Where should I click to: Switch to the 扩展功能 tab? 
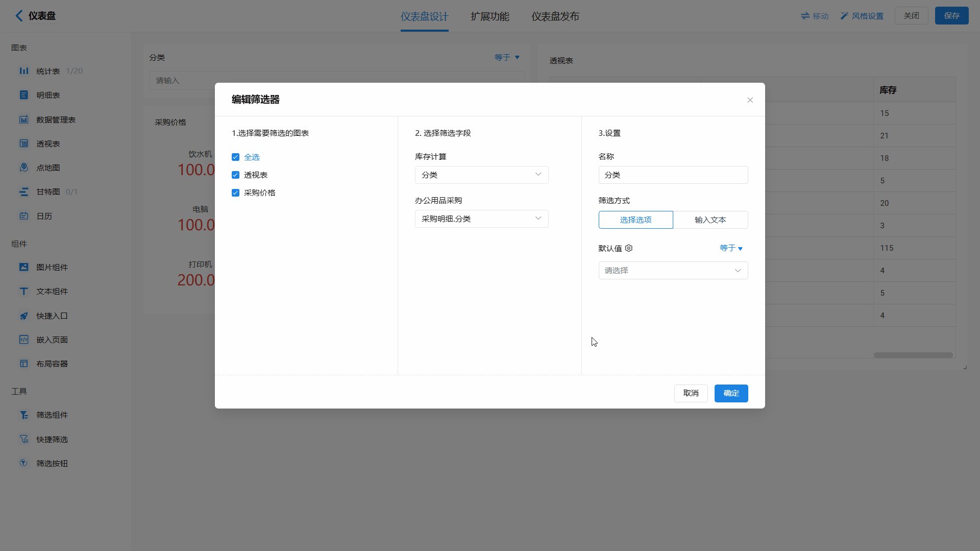tap(490, 16)
